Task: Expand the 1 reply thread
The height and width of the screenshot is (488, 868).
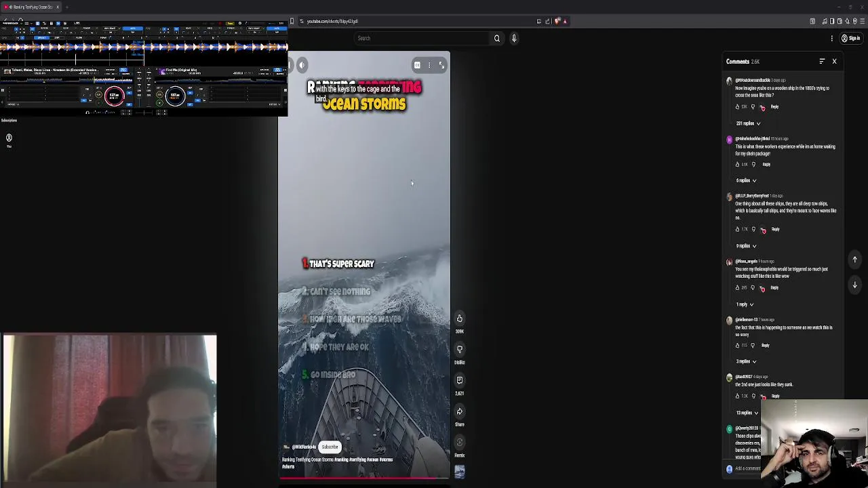Action: [x=745, y=304]
